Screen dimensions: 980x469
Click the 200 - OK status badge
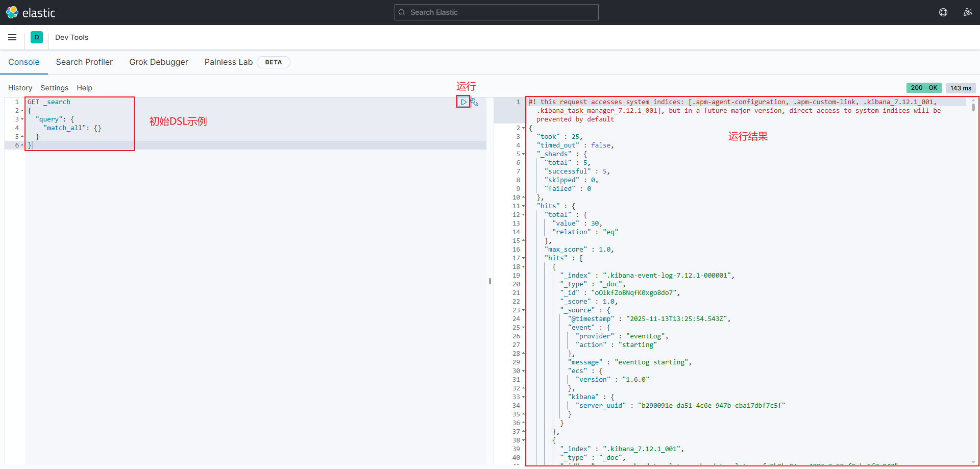tap(924, 88)
